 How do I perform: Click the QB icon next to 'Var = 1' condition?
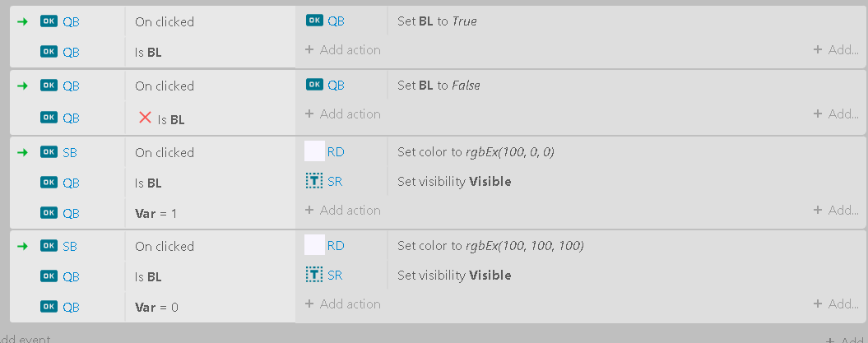click(49, 213)
